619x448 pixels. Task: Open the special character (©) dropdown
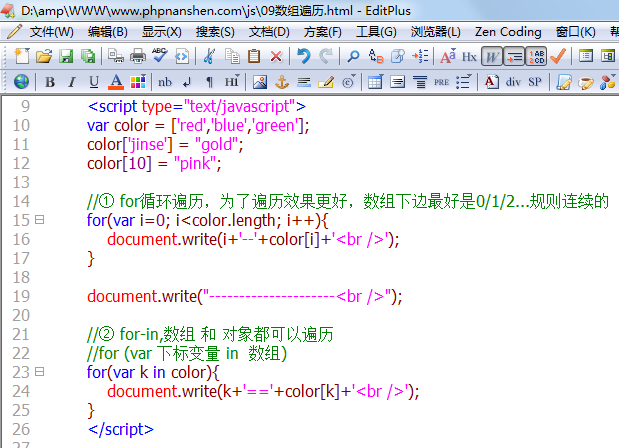click(349, 82)
